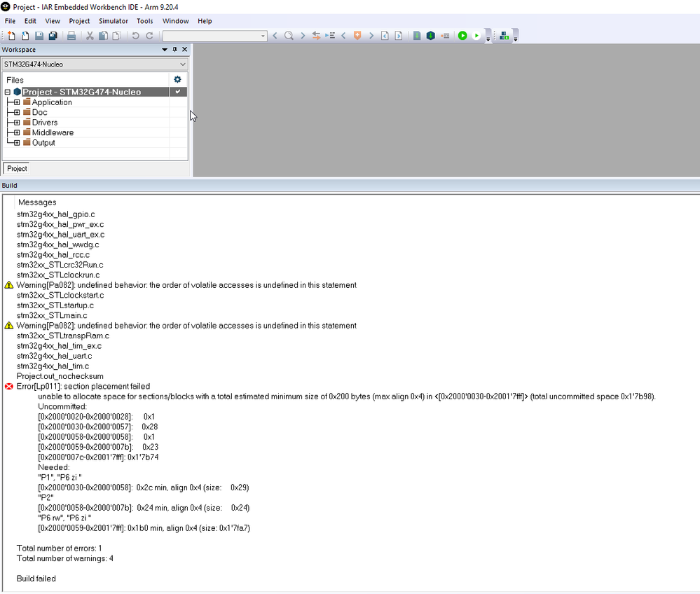The height and width of the screenshot is (594, 700).
Task: Click the Compile toolbar icon
Action: [x=417, y=36]
